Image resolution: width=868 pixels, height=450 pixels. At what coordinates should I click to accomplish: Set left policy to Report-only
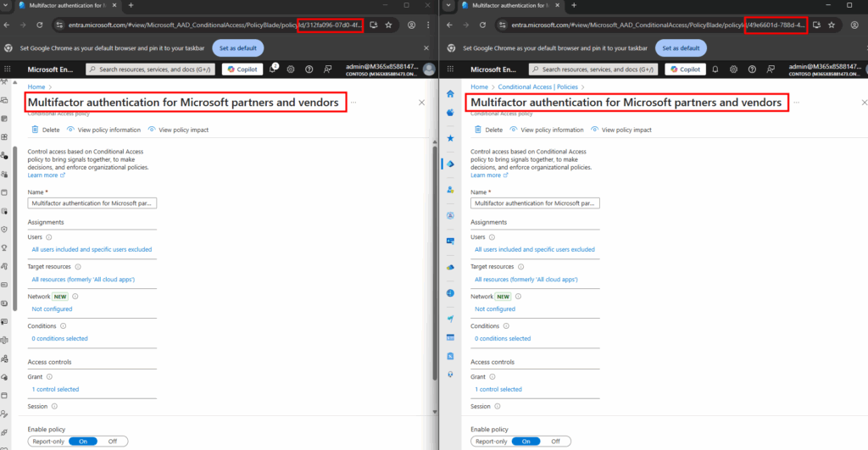pos(47,441)
